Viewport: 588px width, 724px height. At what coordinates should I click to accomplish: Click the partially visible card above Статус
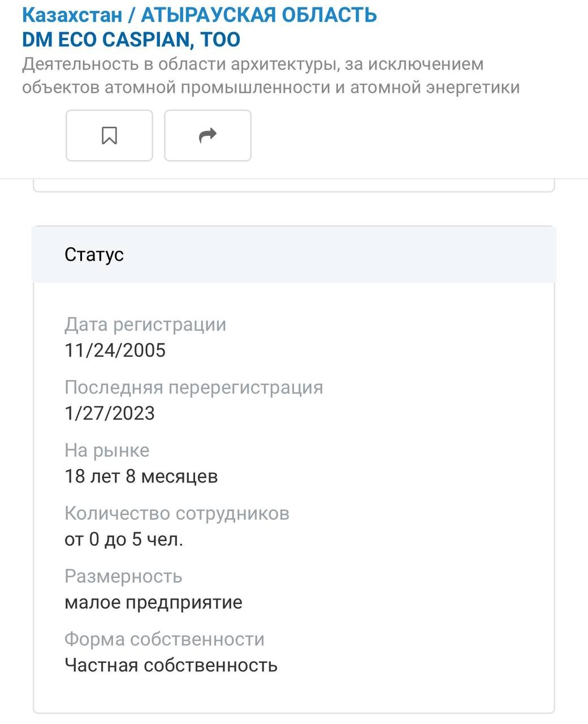294,186
